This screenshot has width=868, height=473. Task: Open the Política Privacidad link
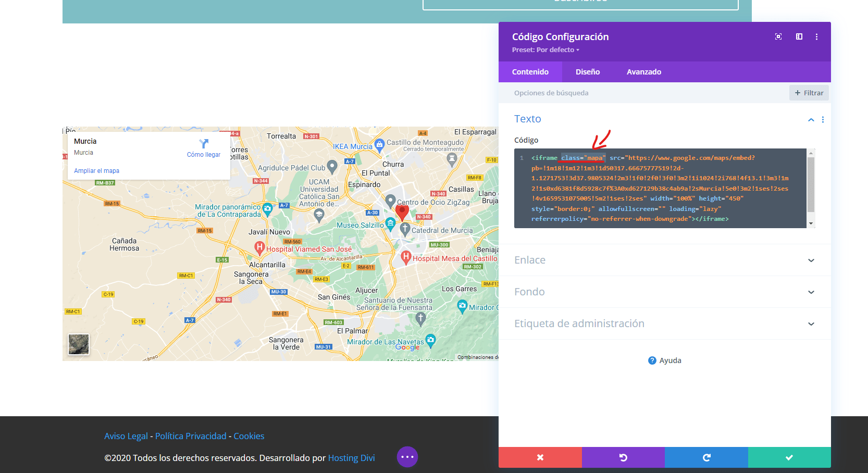click(191, 436)
